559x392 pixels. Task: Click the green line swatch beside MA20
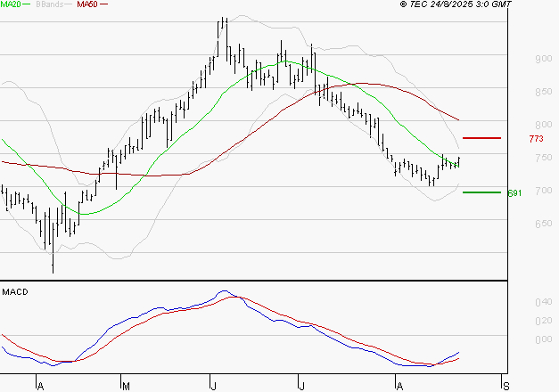(27, 5)
